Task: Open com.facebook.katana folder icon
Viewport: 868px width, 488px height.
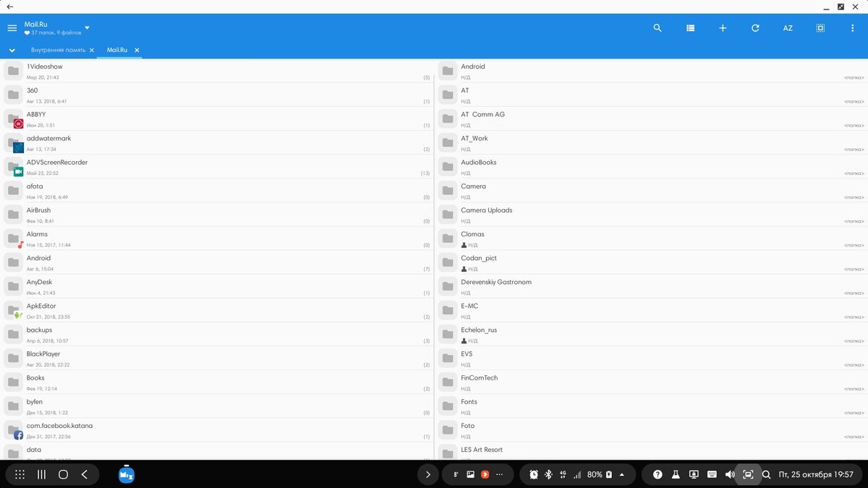Action: 14,430
